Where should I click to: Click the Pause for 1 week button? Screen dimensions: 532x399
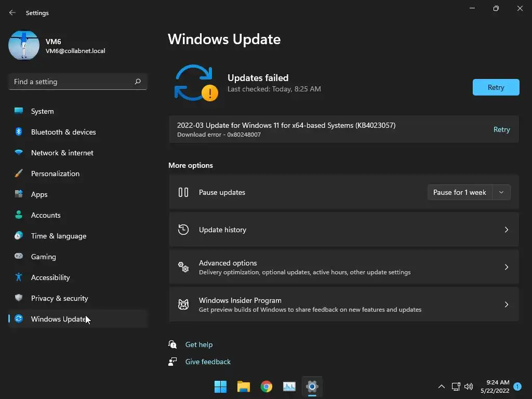[459, 192]
